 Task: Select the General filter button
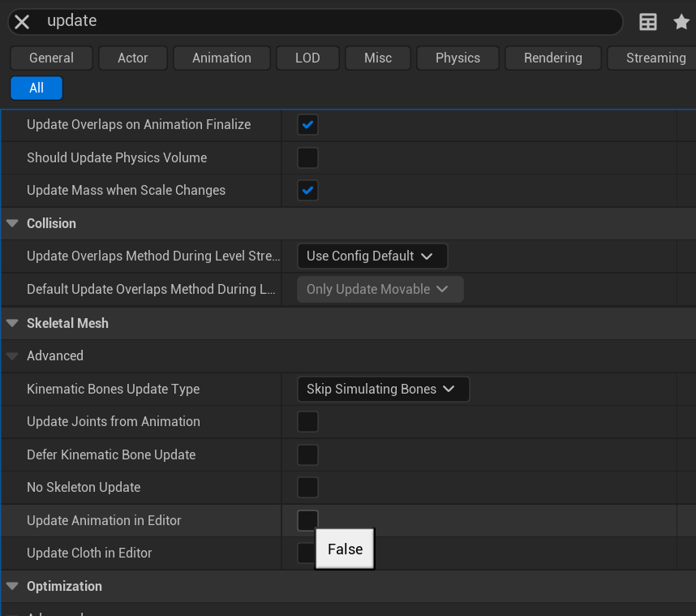pos(51,58)
